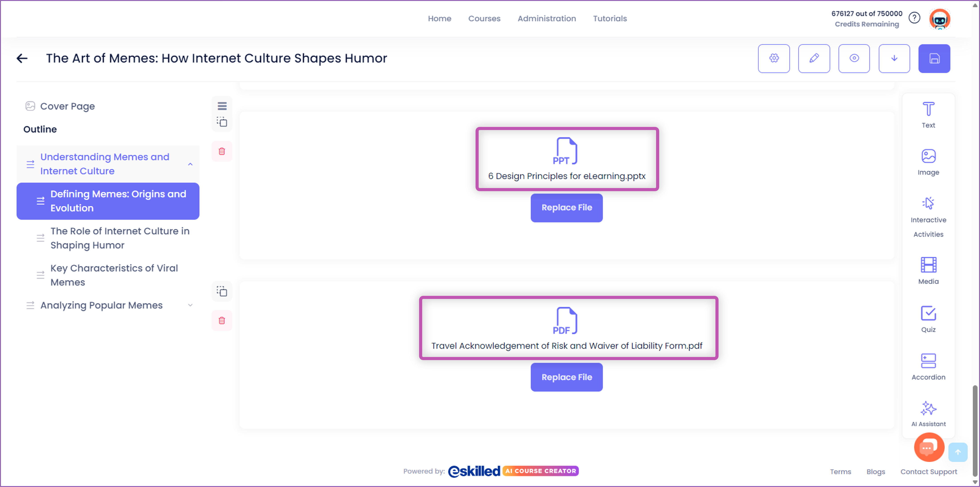Duplicate the PDF file block
Viewport: 980px width, 487px height.
click(222, 291)
